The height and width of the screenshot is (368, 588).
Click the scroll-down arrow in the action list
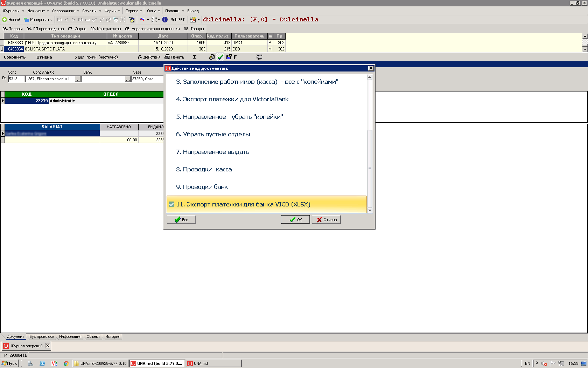370,211
